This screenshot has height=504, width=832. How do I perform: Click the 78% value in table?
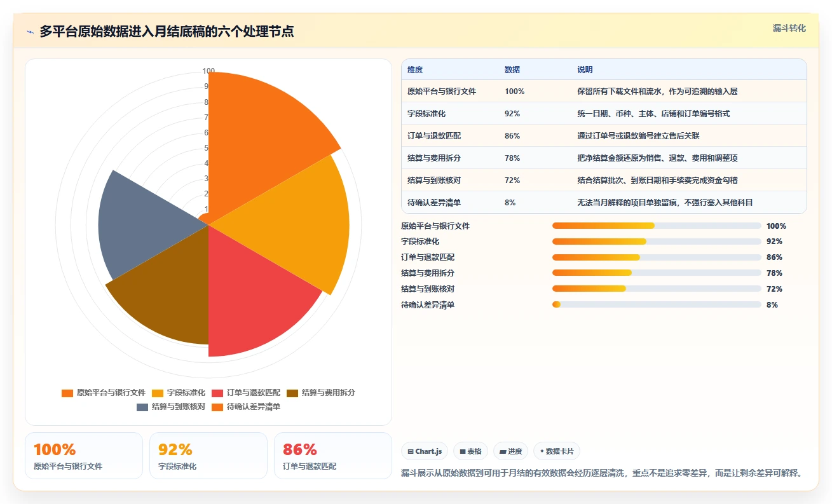point(512,158)
